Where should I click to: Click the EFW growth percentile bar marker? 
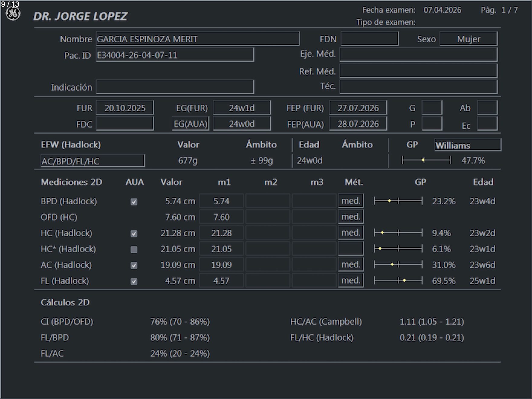(x=423, y=160)
